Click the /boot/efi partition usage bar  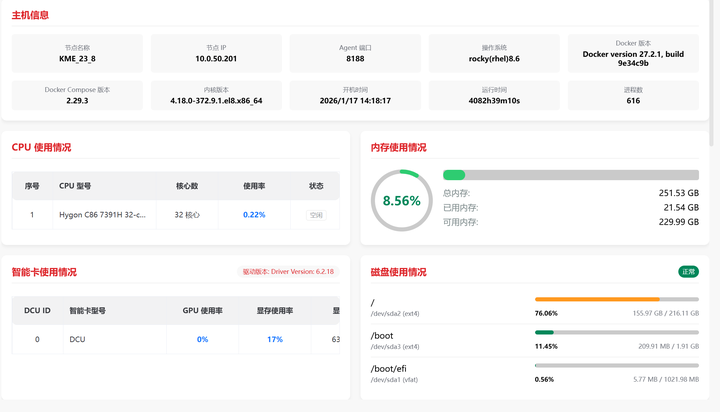tap(617, 365)
